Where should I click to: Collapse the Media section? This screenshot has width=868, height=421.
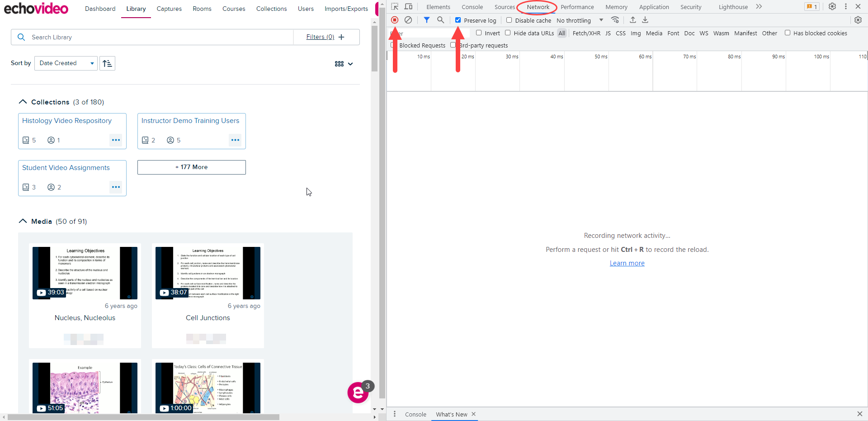click(x=23, y=221)
